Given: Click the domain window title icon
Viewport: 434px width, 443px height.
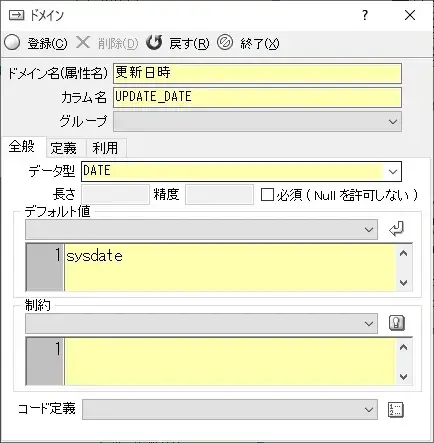Looking at the screenshot, I should (16, 15).
